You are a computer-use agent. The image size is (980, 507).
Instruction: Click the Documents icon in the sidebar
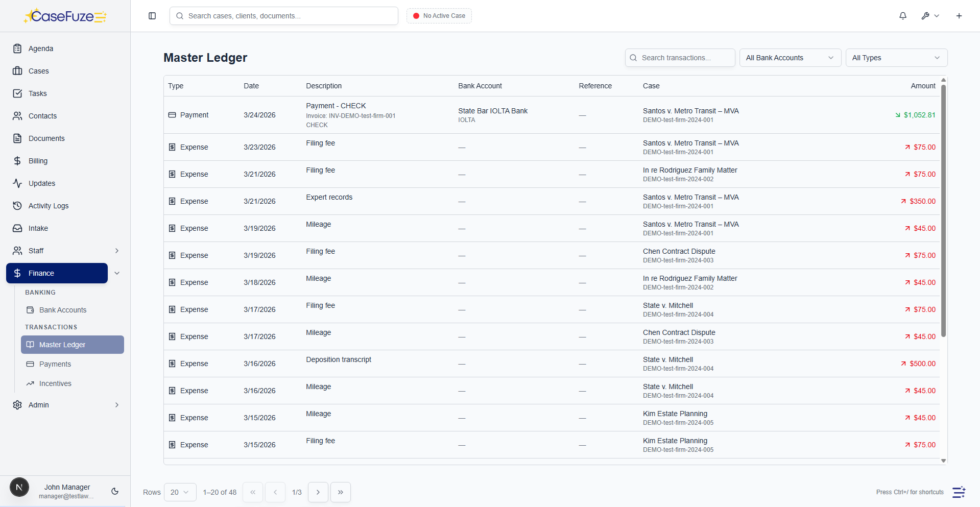18,138
